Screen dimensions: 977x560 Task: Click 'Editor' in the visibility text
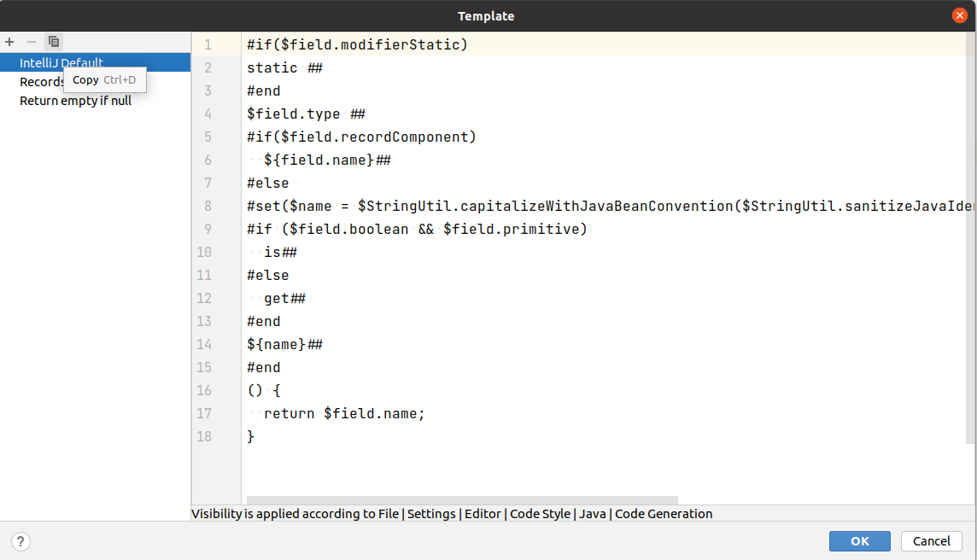click(x=483, y=513)
